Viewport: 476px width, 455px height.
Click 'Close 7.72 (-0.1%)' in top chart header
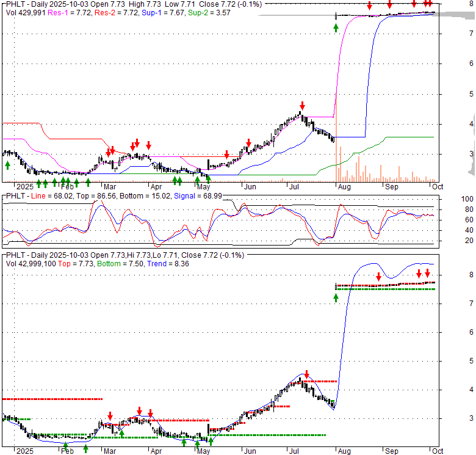click(x=231, y=4)
